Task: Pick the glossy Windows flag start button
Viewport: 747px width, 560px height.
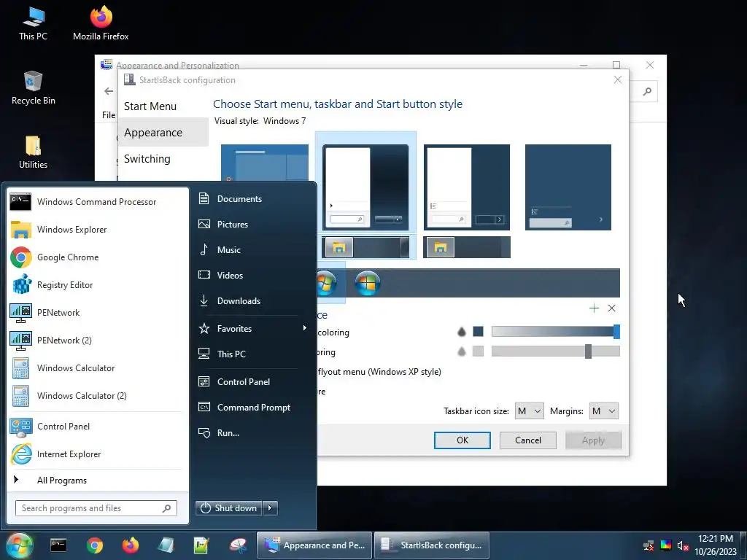Action: [x=368, y=284]
